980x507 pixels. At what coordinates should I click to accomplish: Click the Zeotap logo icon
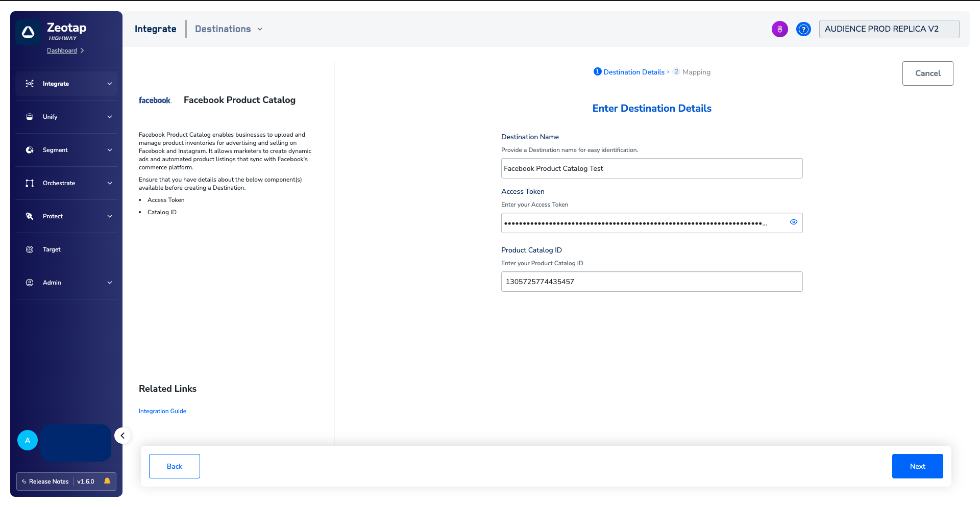pos(28,32)
